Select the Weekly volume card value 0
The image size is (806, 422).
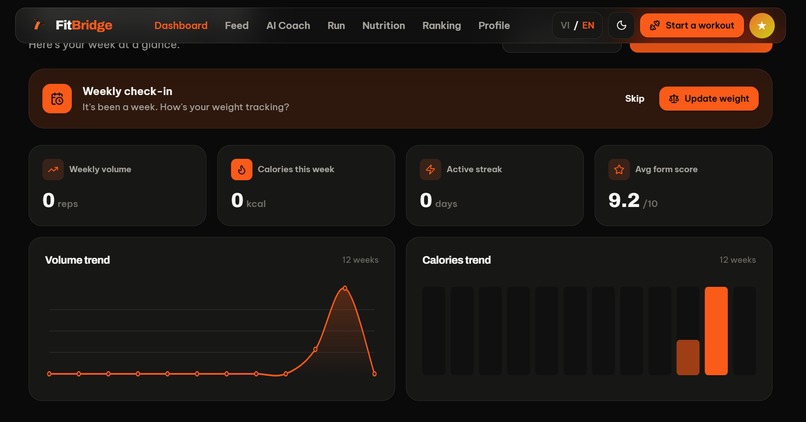pyautogui.click(x=48, y=200)
